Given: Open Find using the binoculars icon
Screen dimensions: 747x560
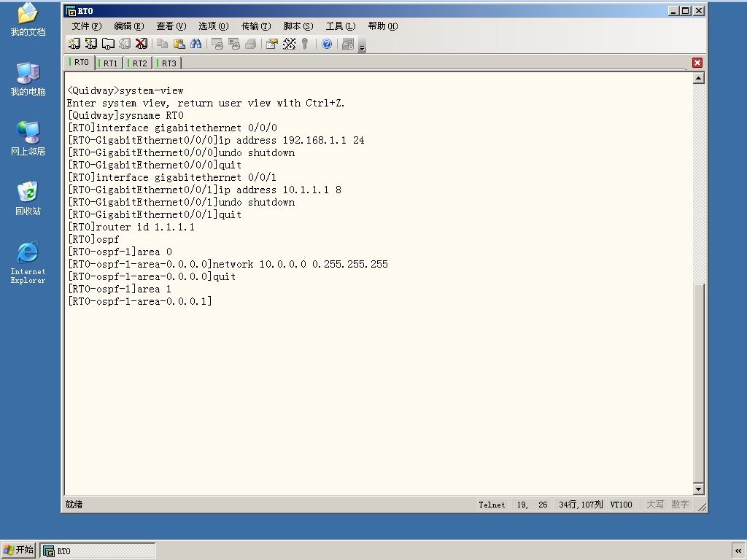Looking at the screenshot, I should [196, 44].
